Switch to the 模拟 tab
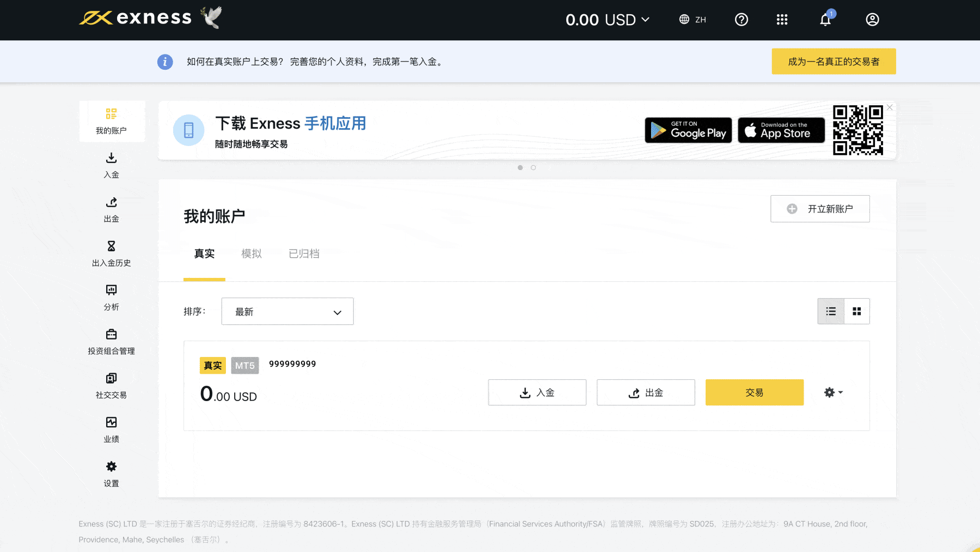Viewport: 980px width, 552px height. (x=252, y=254)
